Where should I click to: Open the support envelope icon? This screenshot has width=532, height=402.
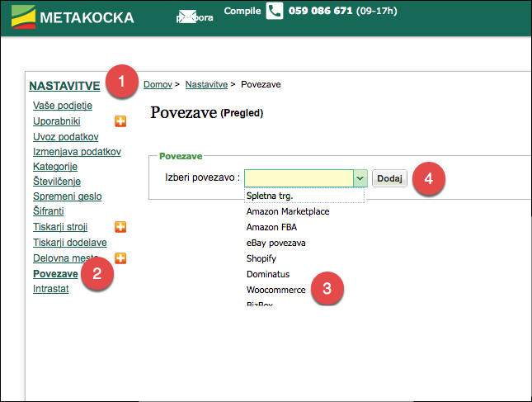(x=187, y=17)
